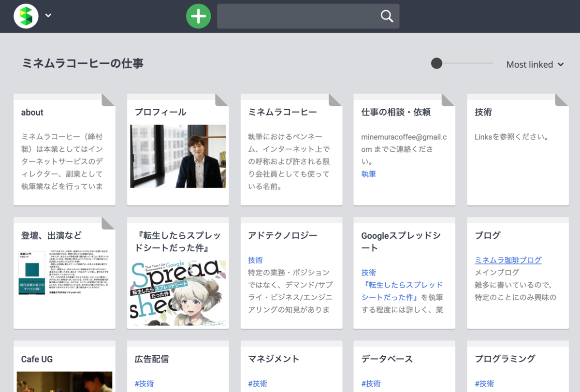The image size is (580, 392).
Task: Click the ミネムラ珈琲ブログ link
Action: [x=508, y=260]
